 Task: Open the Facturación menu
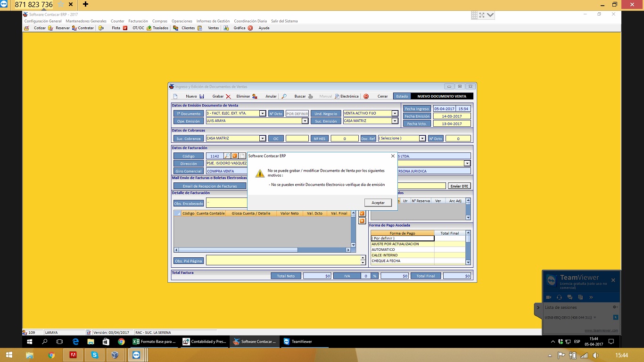click(138, 21)
